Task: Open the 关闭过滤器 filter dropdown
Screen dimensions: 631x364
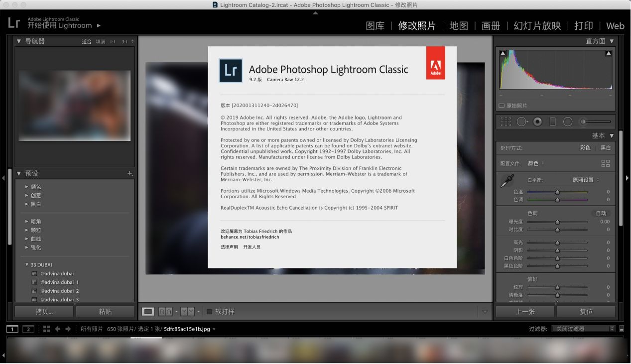Action: click(583, 329)
